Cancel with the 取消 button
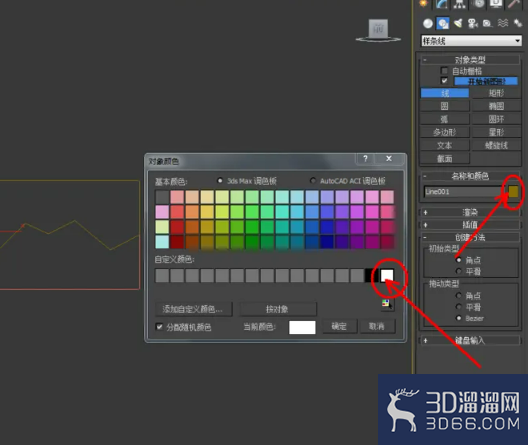 377,326
